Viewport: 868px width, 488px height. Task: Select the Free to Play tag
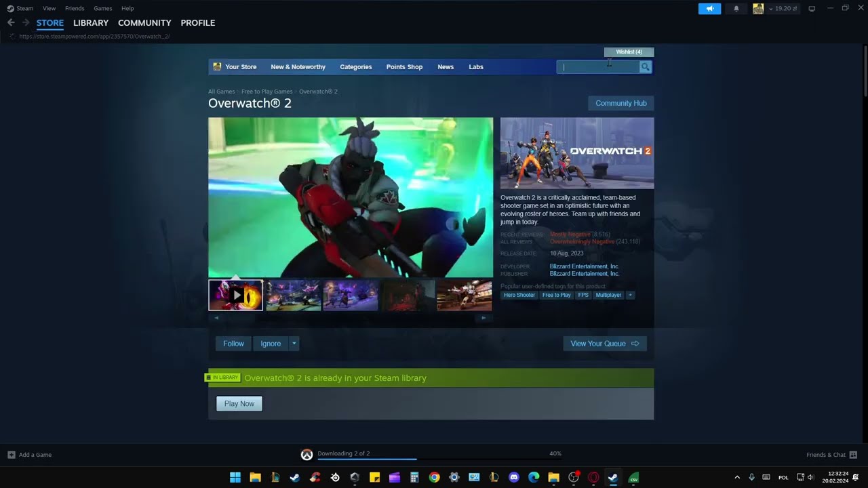click(x=557, y=295)
